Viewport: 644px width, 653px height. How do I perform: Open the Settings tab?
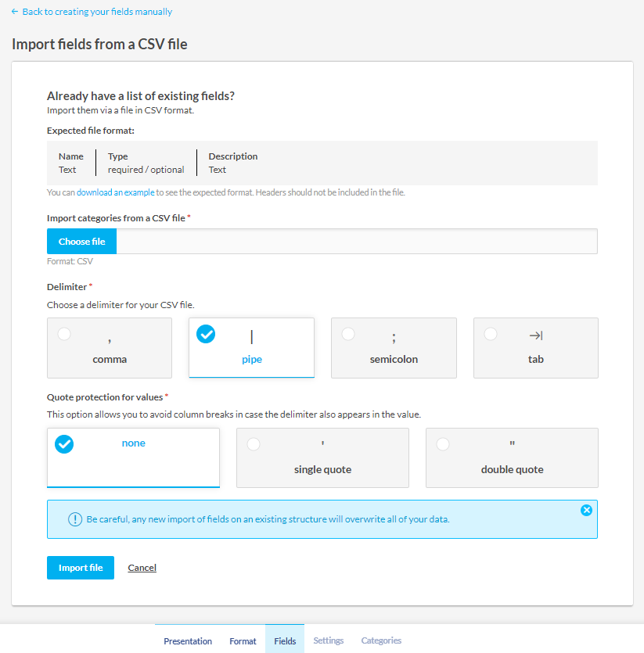point(329,640)
